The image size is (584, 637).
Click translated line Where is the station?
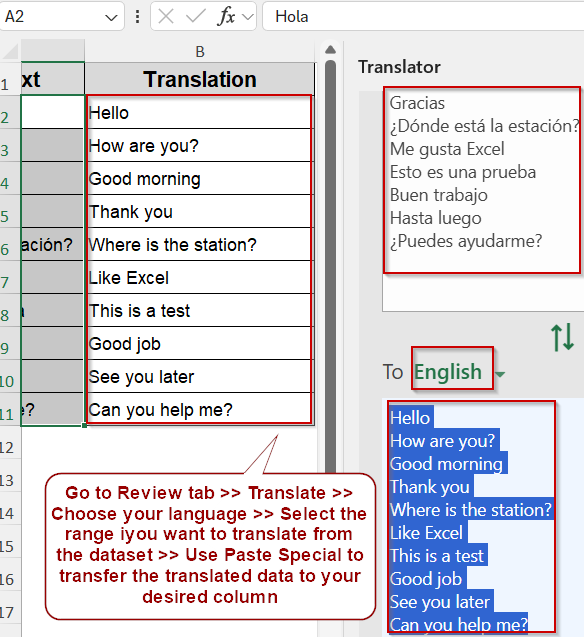471,509
